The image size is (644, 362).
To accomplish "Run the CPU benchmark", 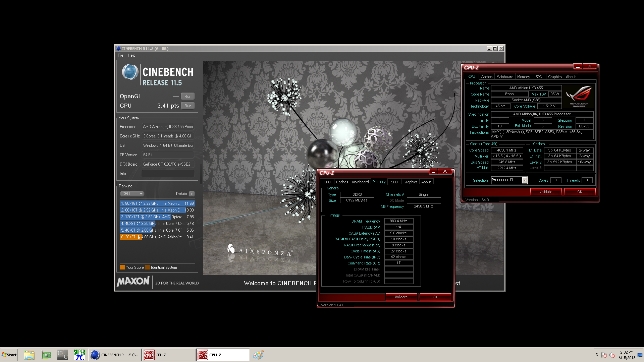I will 188,106.
